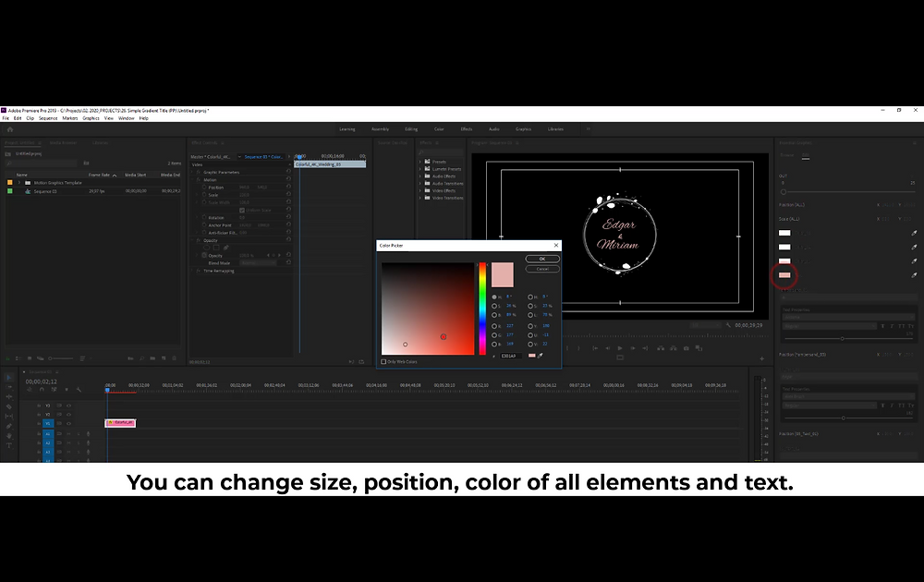The width and height of the screenshot is (924, 582).
Task: Expand Motion Graphics Template bin in Project panel
Action: coord(19,183)
